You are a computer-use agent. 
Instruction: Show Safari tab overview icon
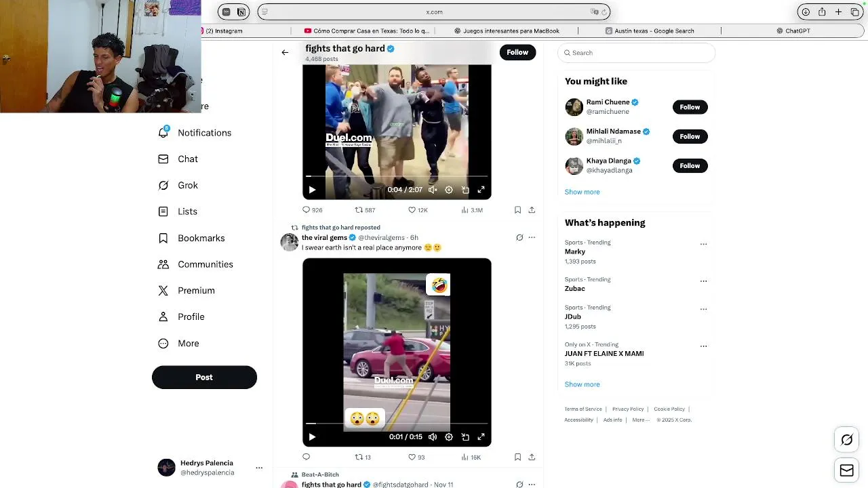coord(854,12)
